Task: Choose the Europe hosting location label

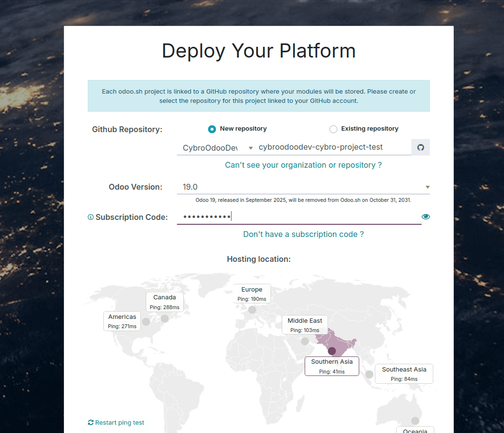Action: pyautogui.click(x=252, y=294)
